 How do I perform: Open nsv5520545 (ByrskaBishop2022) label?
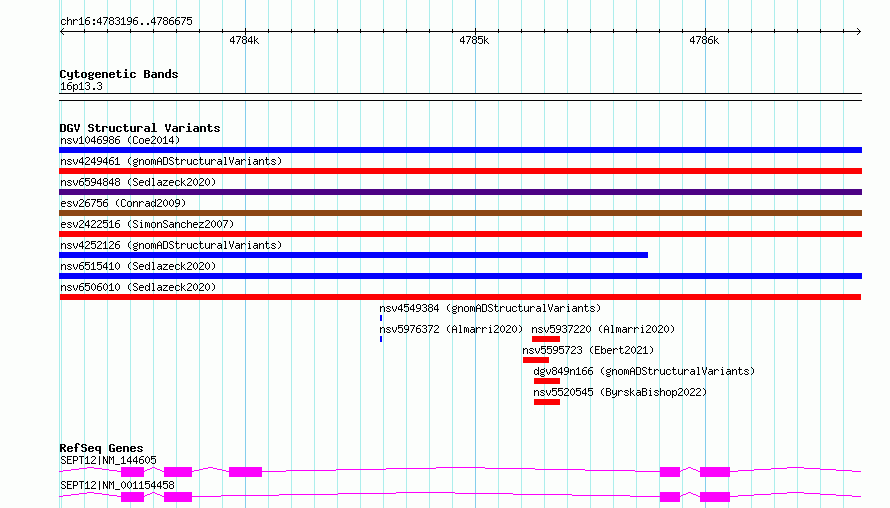[x=620, y=392]
